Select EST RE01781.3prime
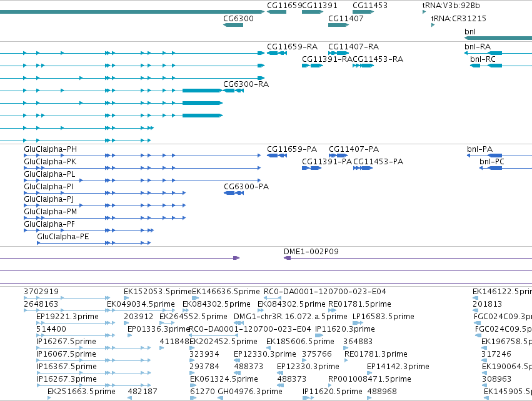The width and height of the screenshot is (532, 401). pyautogui.click(x=376, y=354)
